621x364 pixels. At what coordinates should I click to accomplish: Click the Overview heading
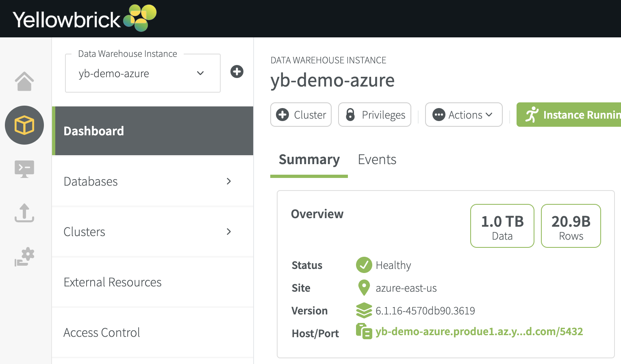(317, 214)
